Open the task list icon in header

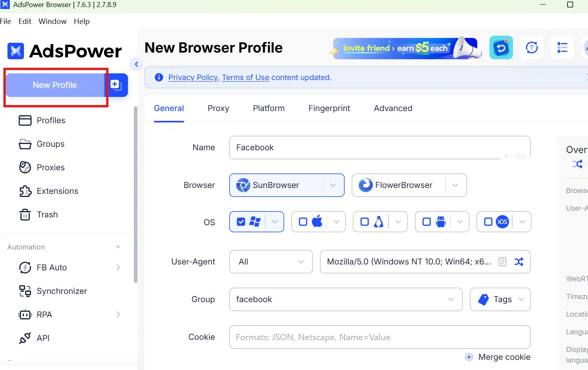click(562, 48)
